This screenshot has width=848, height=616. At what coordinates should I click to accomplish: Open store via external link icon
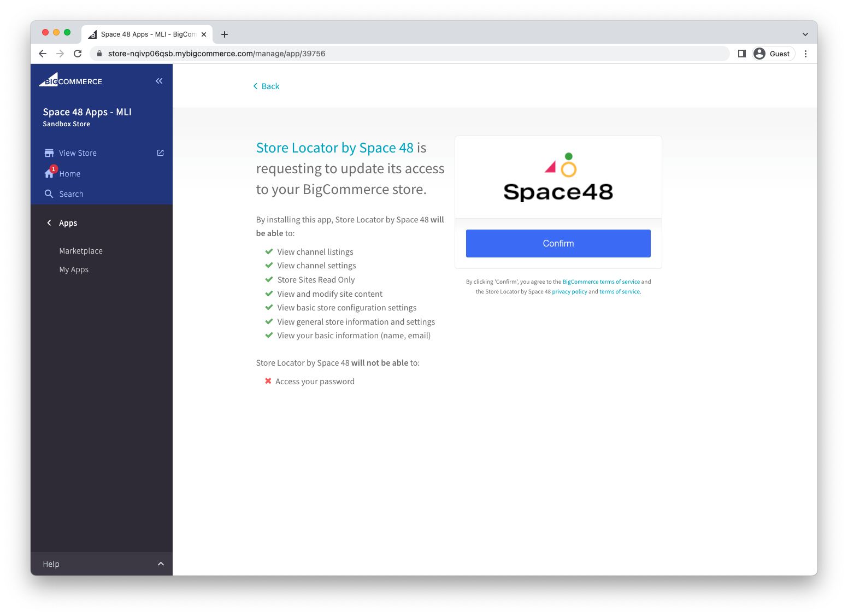coord(160,153)
